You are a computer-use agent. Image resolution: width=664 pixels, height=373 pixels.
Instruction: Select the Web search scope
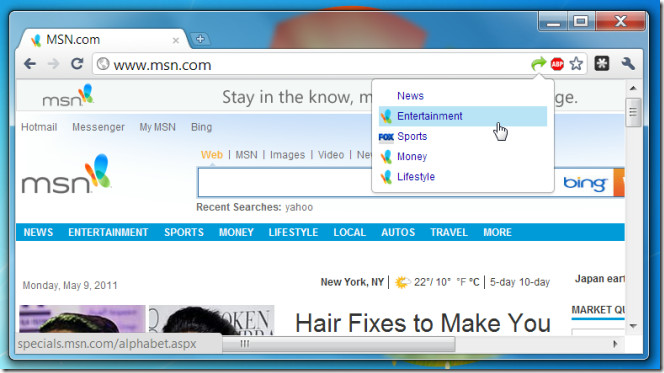pyautogui.click(x=212, y=155)
